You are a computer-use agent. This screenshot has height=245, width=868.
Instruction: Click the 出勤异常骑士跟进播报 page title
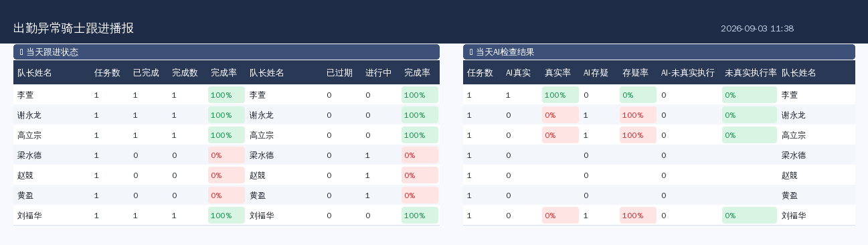click(x=74, y=28)
